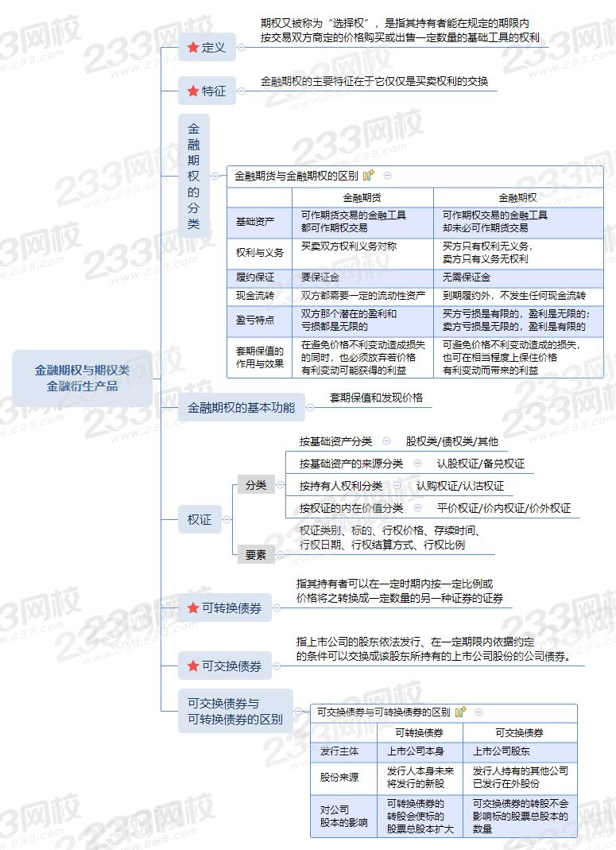
Task: Click the red star on 可转换债券 node
Action: coord(192,607)
